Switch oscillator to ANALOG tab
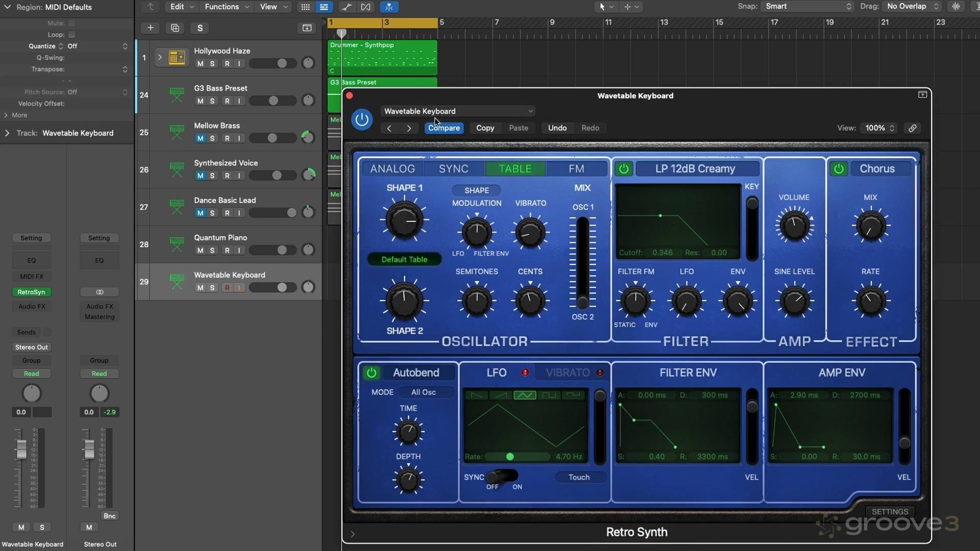The height and width of the screenshot is (551, 980). pos(393,169)
